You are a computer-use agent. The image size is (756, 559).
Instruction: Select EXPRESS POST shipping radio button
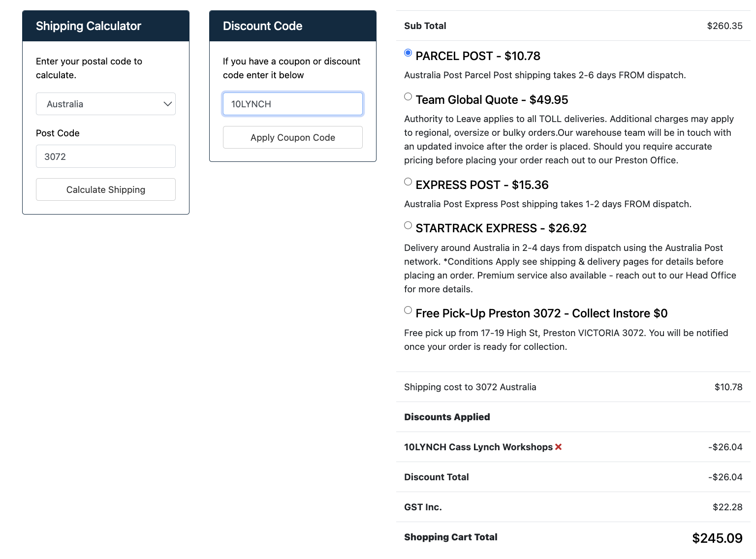click(x=408, y=182)
